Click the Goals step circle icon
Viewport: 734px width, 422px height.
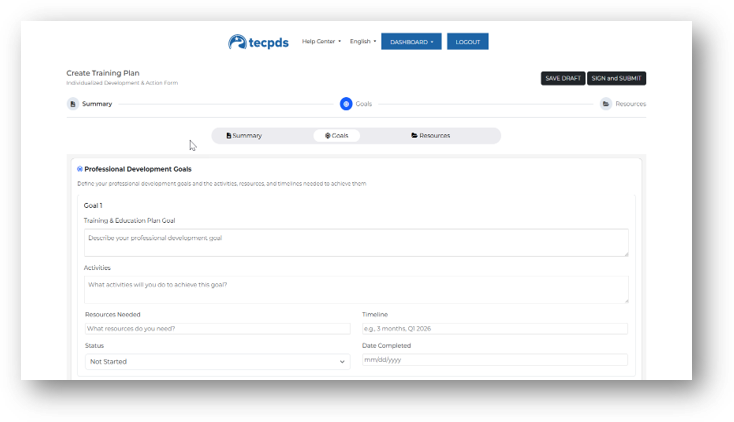point(346,104)
